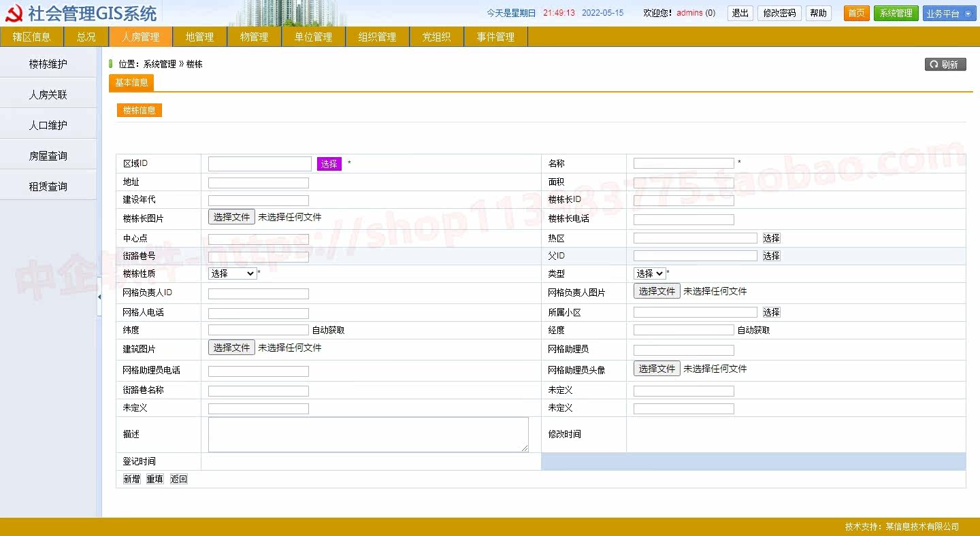Focus the 经度 input field
Image resolution: width=980 pixels, height=536 pixels.
pos(684,330)
